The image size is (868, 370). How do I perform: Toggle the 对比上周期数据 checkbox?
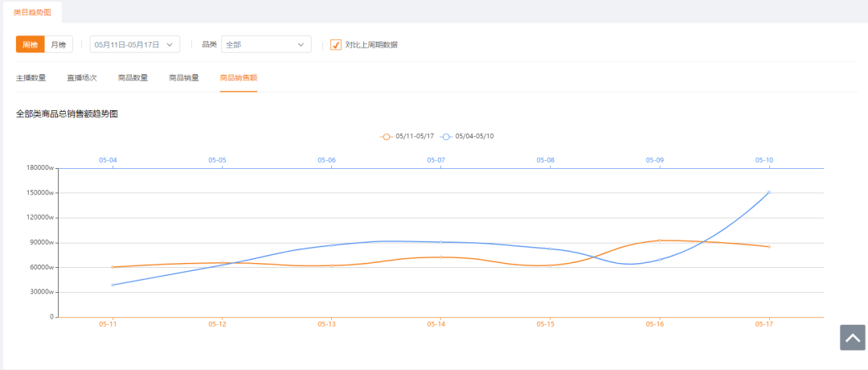point(336,45)
